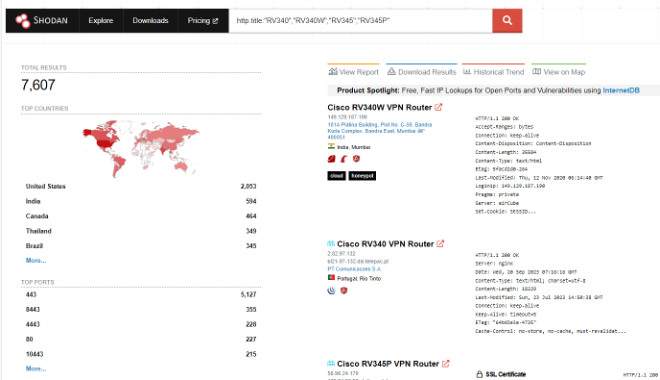Image resolution: width=660 pixels, height=380 pixels.
Task: Filter by port 8443
Action: click(x=141, y=310)
